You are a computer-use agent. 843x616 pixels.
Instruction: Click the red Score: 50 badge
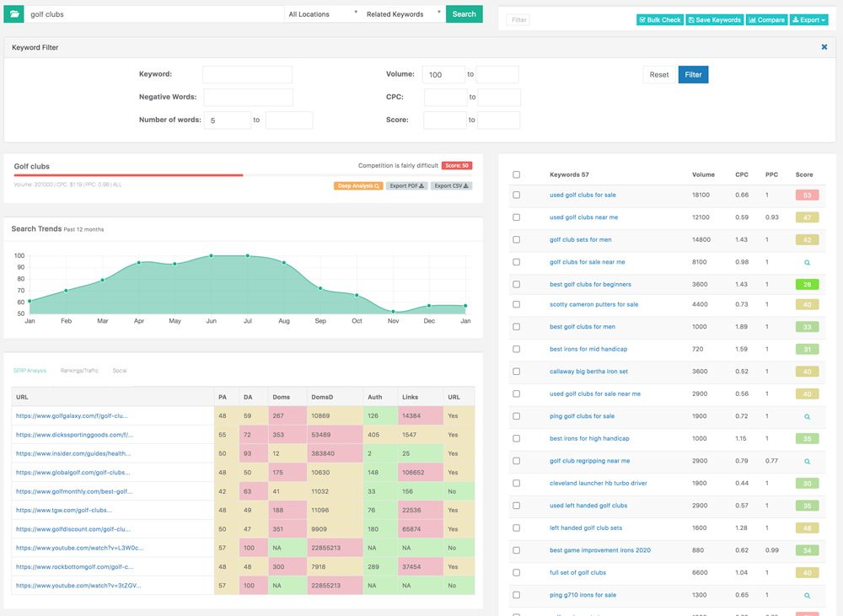tap(457, 165)
